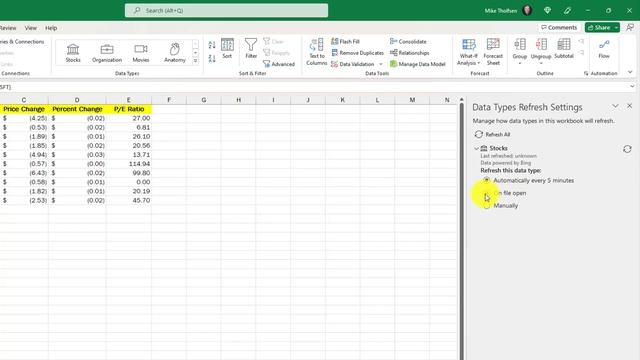Open task pane options chevron
The image size is (640, 360).
615,106
